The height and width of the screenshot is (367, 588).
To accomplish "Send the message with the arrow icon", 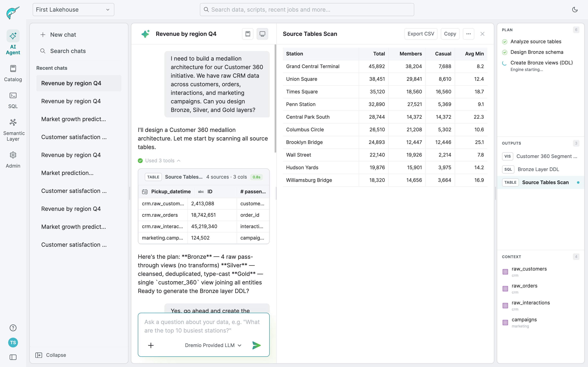I will click(x=257, y=345).
